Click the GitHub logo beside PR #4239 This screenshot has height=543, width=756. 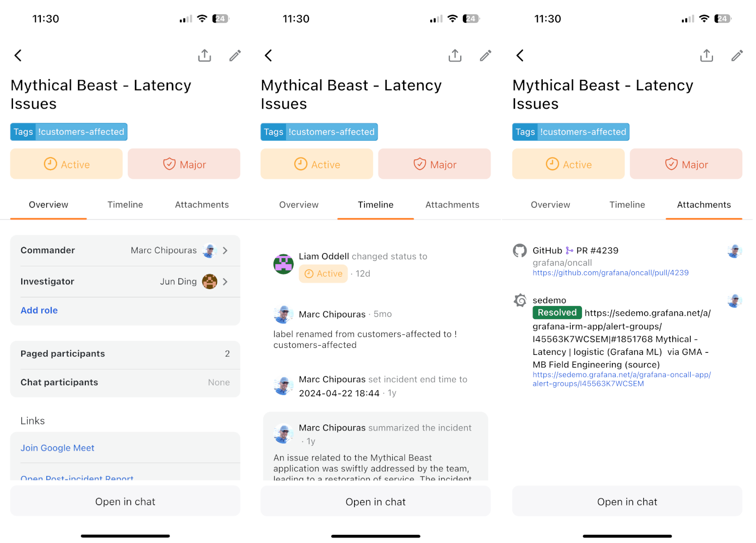tap(520, 251)
